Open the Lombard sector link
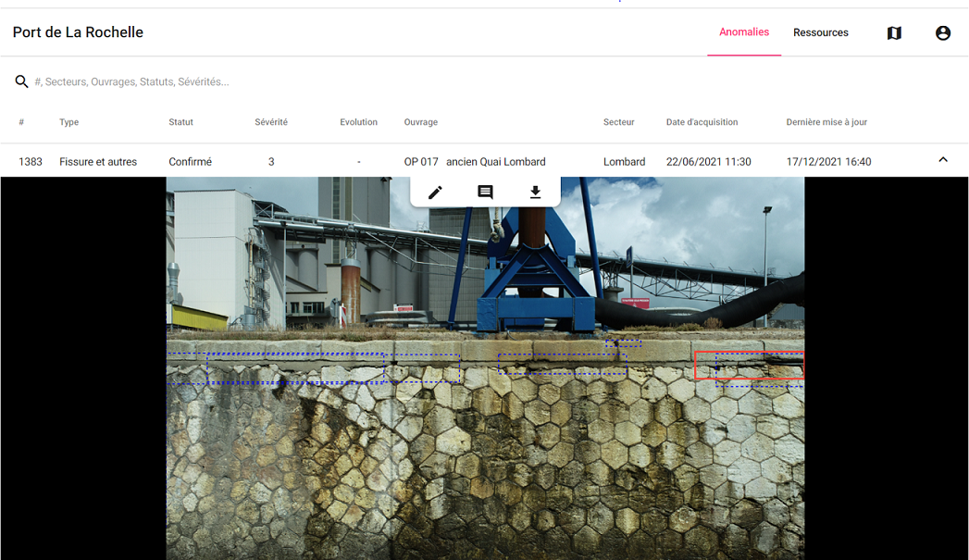 [624, 162]
